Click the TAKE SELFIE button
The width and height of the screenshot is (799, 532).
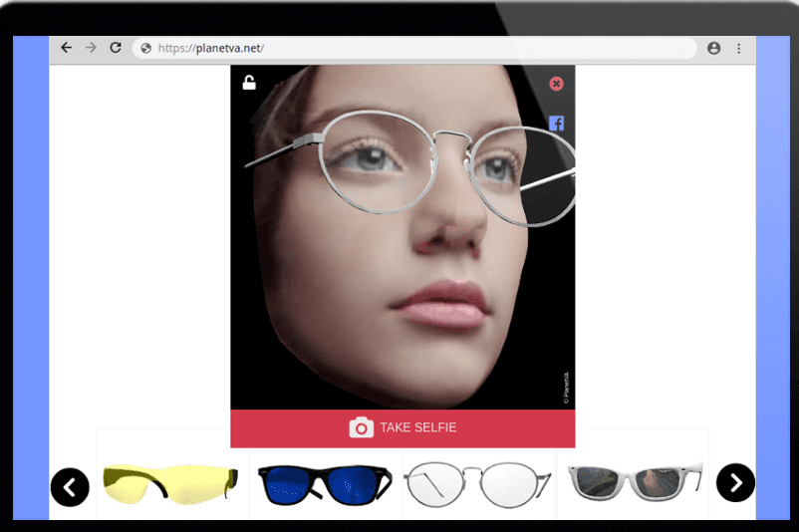pyautogui.click(x=402, y=428)
